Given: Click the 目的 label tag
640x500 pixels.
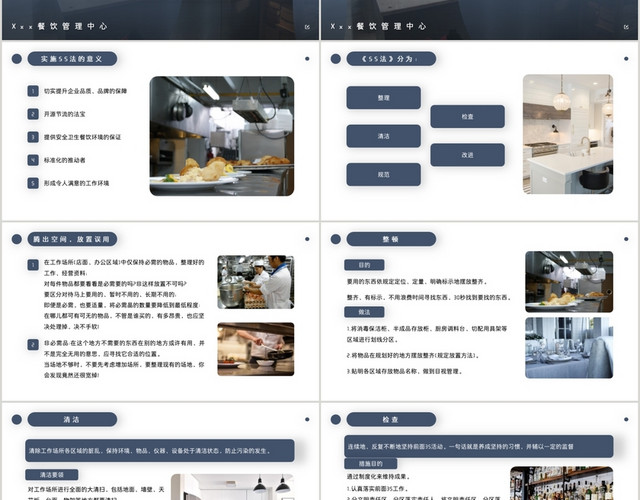Looking at the screenshot, I should [364, 265].
